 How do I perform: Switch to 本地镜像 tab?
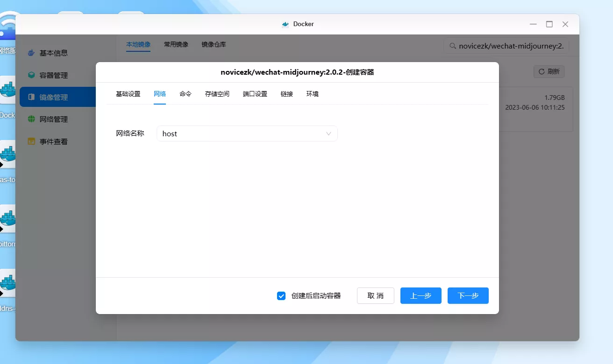point(138,44)
